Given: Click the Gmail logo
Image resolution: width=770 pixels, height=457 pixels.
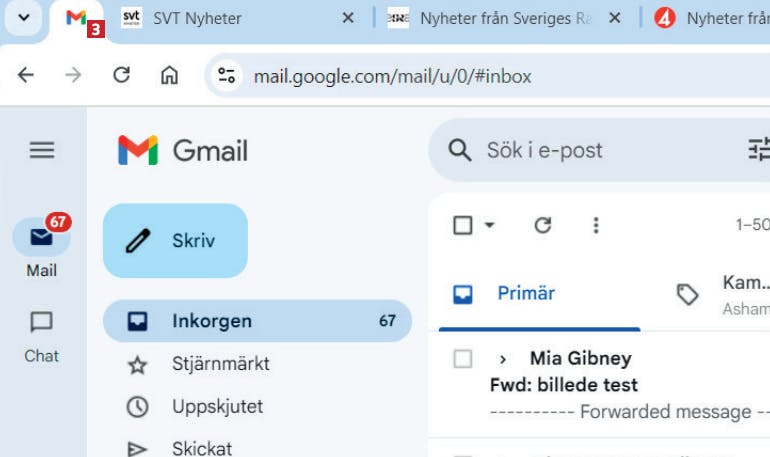Looking at the screenshot, I should (x=183, y=150).
